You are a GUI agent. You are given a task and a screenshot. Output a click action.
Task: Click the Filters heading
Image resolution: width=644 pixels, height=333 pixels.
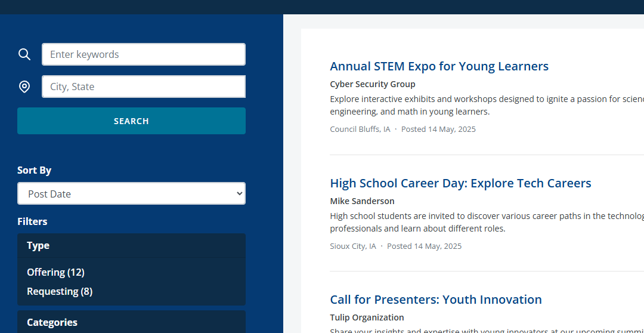[32, 221]
